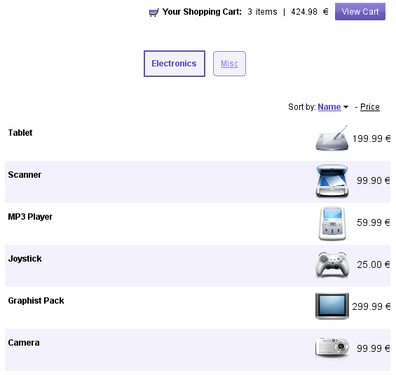Click the 299.99 € Graphist Pack price
This screenshot has width=396, height=375.
371,306
